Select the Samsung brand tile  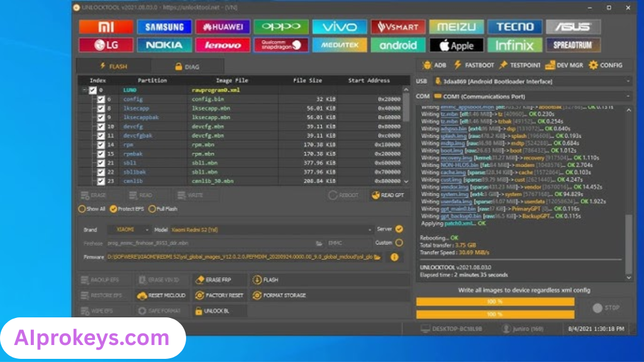coord(164,26)
